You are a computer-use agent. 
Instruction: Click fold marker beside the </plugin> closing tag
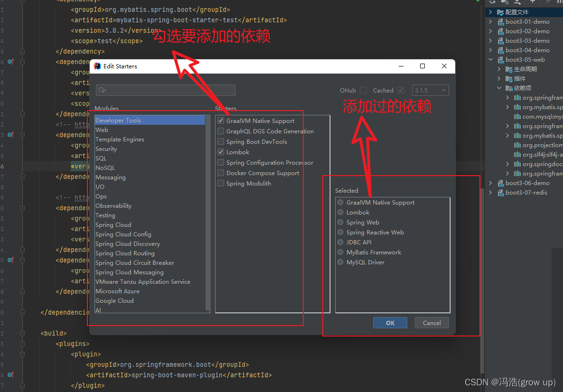(x=23, y=385)
